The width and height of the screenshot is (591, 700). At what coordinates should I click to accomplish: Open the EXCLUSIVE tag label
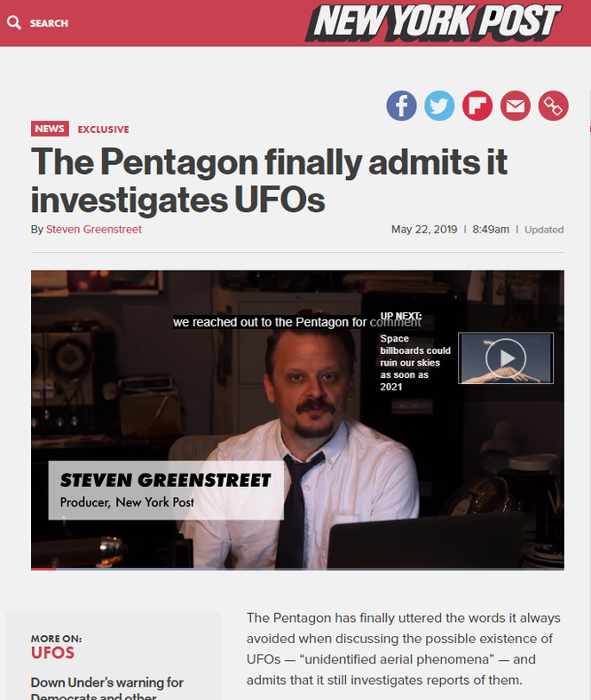[103, 130]
